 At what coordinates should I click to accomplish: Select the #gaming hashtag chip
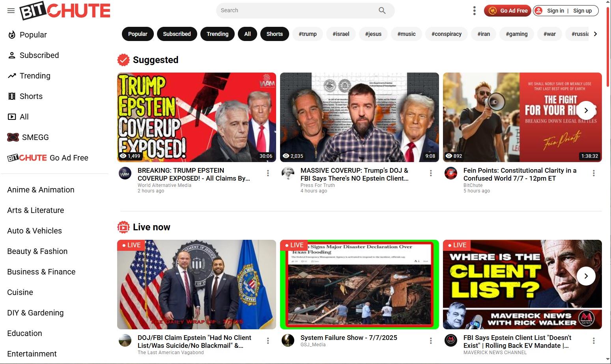click(517, 34)
